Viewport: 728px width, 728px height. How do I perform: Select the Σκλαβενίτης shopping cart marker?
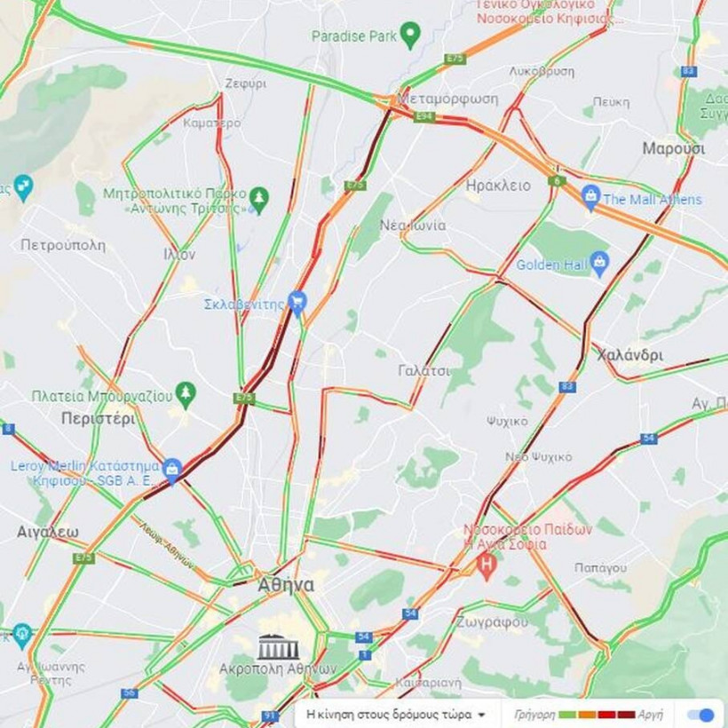click(x=297, y=304)
